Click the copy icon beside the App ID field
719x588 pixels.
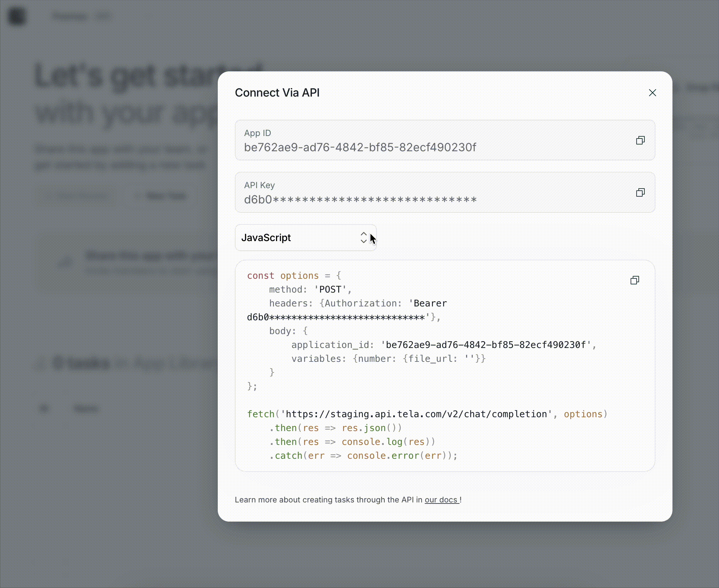click(x=640, y=141)
